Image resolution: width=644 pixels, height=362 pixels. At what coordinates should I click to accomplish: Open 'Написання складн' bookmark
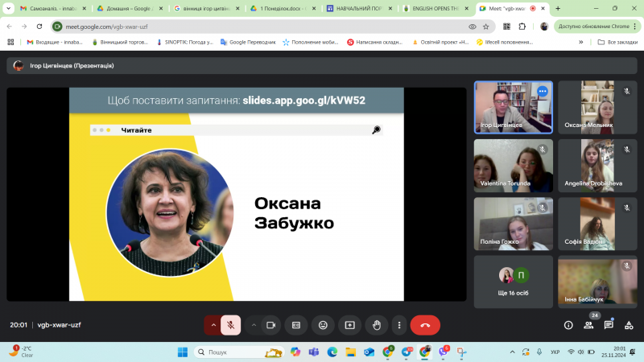(x=375, y=42)
